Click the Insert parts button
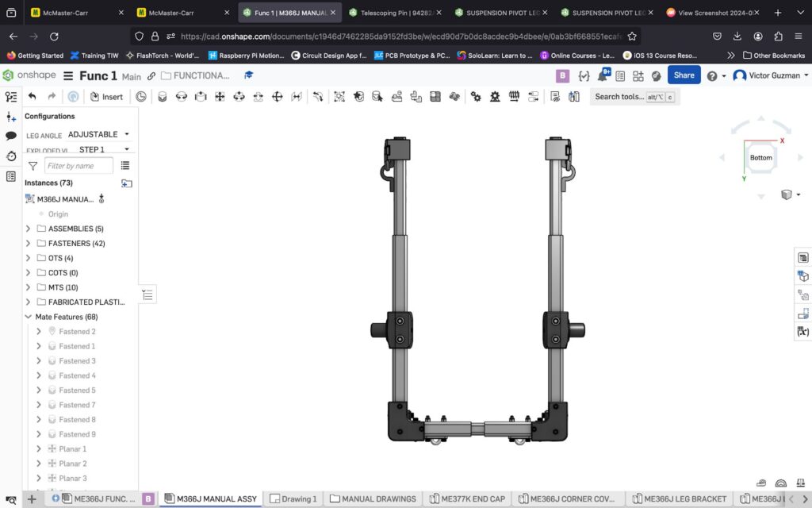The width and height of the screenshot is (812, 508). point(106,97)
